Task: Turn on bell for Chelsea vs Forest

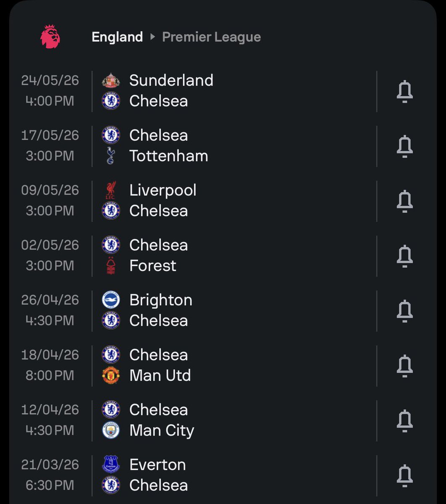Action: tap(405, 256)
